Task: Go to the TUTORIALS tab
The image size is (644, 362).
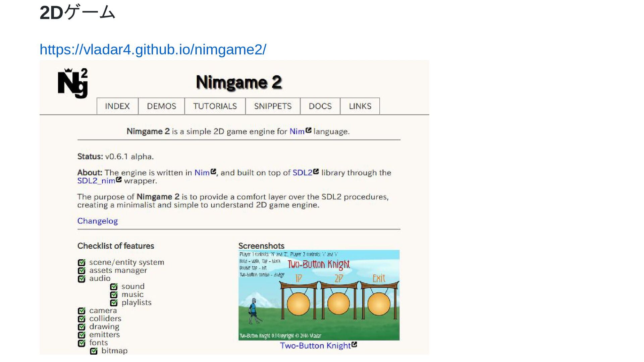Action: coord(215,106)
